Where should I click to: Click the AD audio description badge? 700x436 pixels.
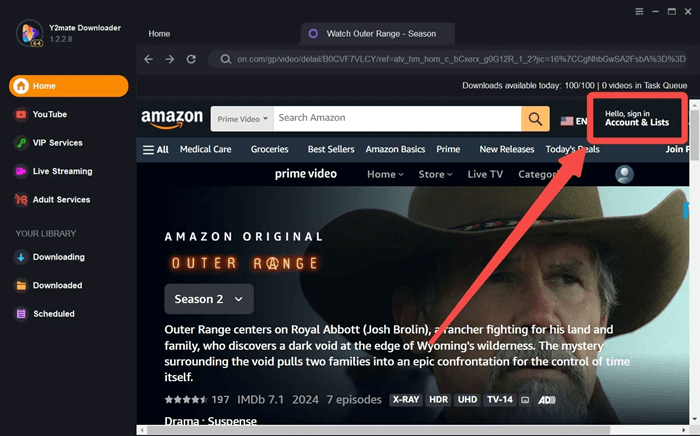coord(546,400)
